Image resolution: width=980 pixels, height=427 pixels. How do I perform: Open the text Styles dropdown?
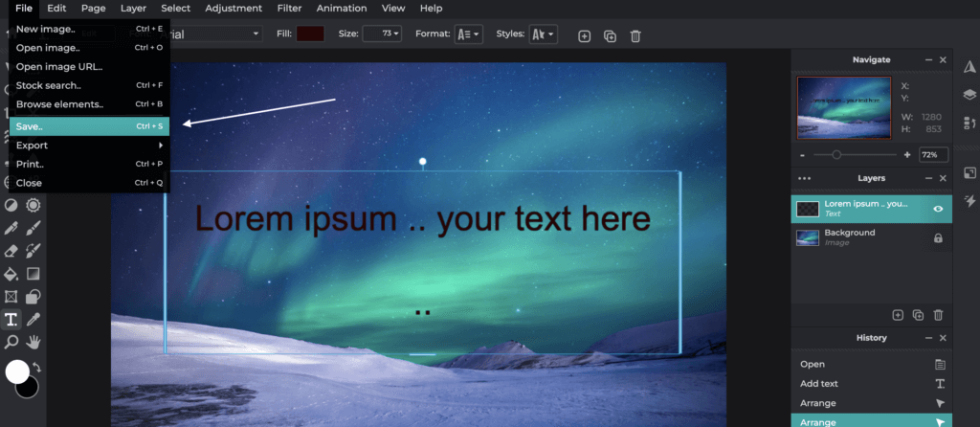click(x=544, y=34)
